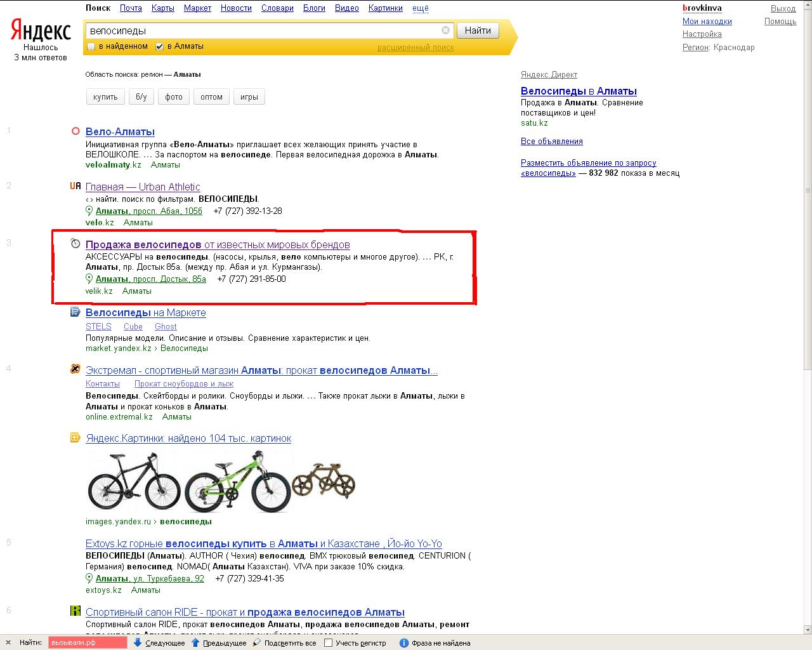Click 'Все объявления' link
The height and width of the screenshot is (650, 812).
(552, 141)
